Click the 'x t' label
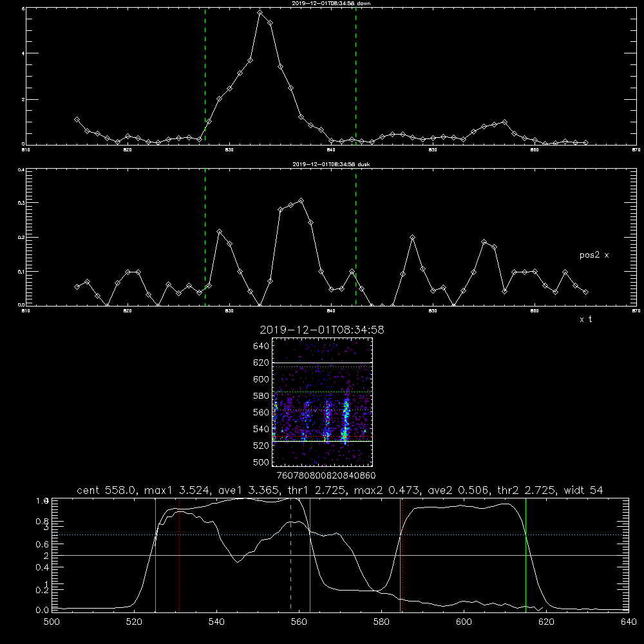The width and height of the screenshot is (644, 644). point(585,319)
